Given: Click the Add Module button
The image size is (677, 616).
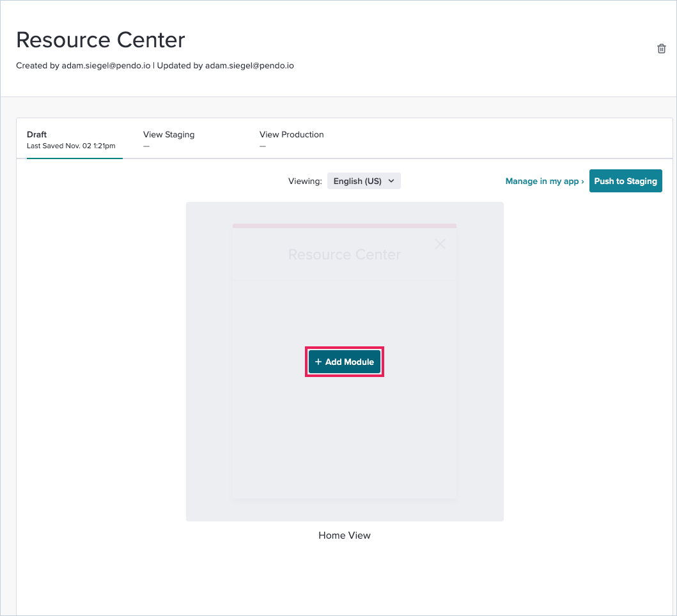Looking at the screenshot, I should coord(345,361).
